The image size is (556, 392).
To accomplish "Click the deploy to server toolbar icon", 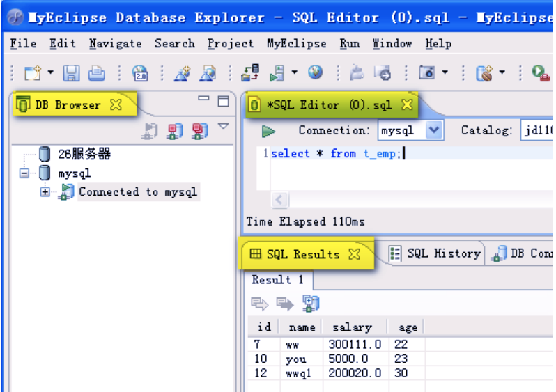I will tap(250, 72).
